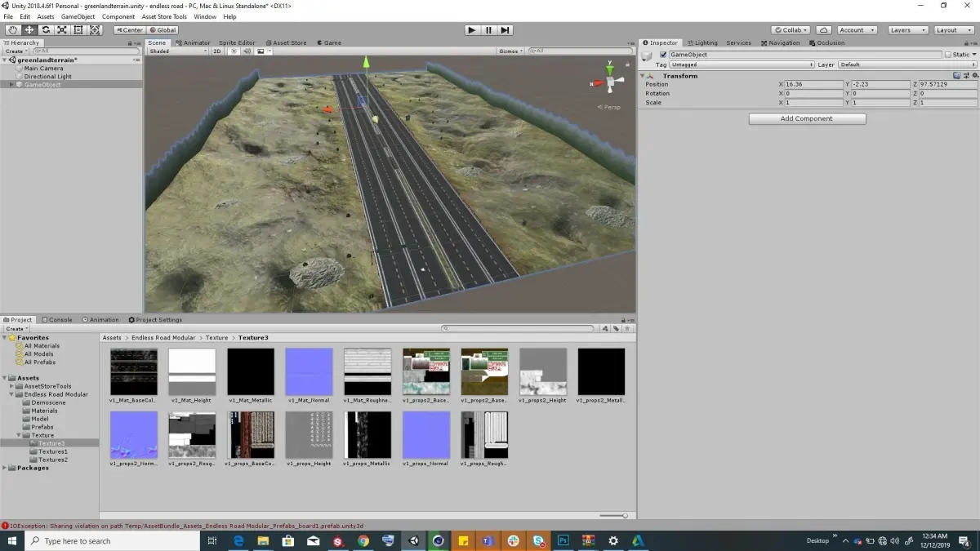Screen dimensions: 980x551
Task: Click GameObject name input field
Action: point(804,55)
